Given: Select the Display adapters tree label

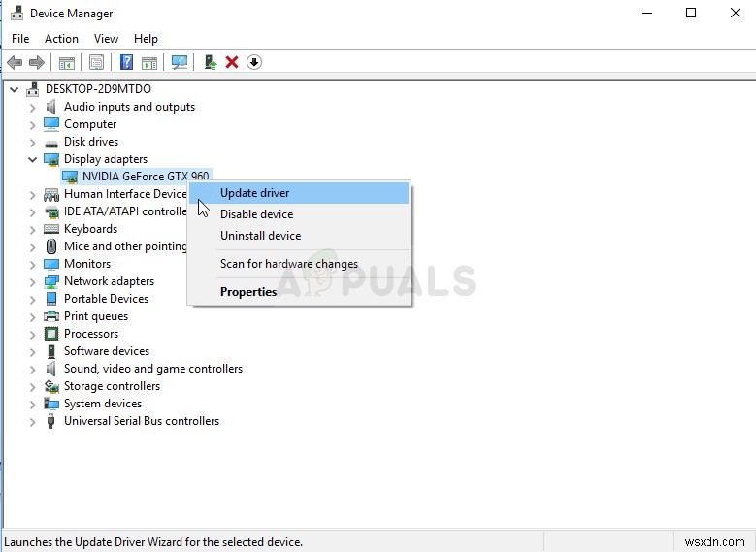Looking at the screenshot, I should coord(106,159).
